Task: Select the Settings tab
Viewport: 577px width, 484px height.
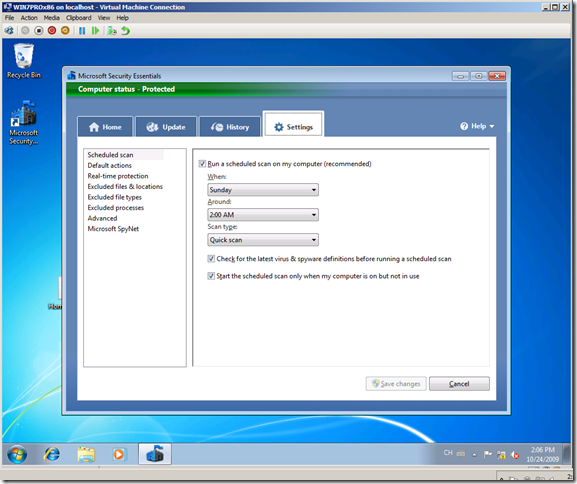Action: coord(294,125)
